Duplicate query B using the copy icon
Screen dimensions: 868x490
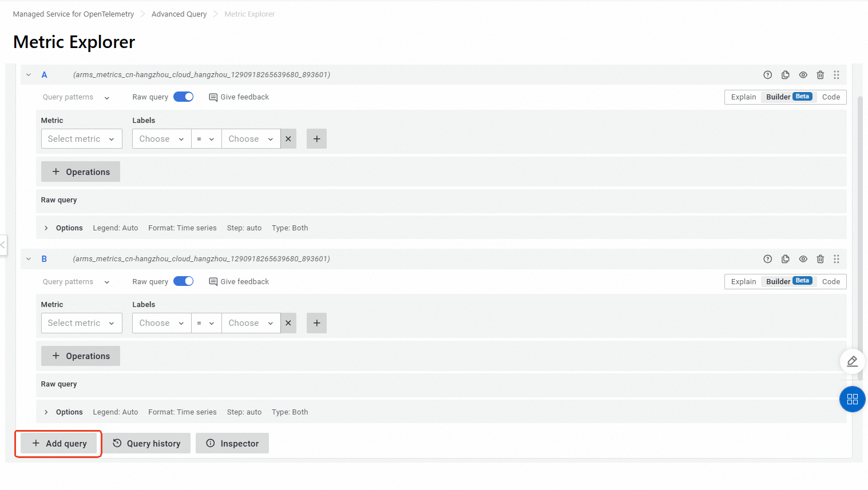[785, 258]
